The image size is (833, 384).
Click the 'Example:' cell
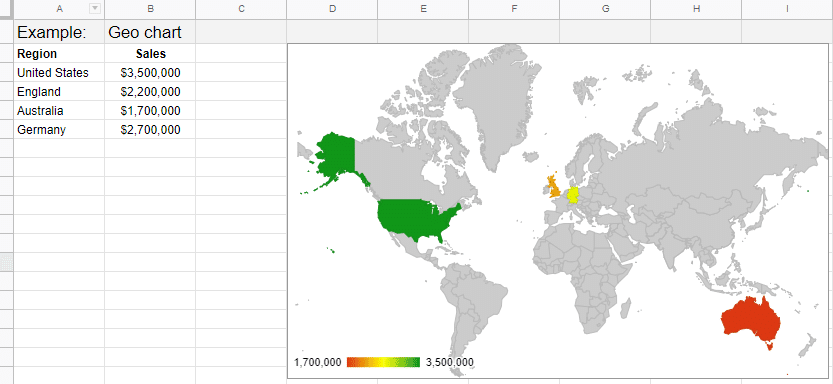(59, 32)
